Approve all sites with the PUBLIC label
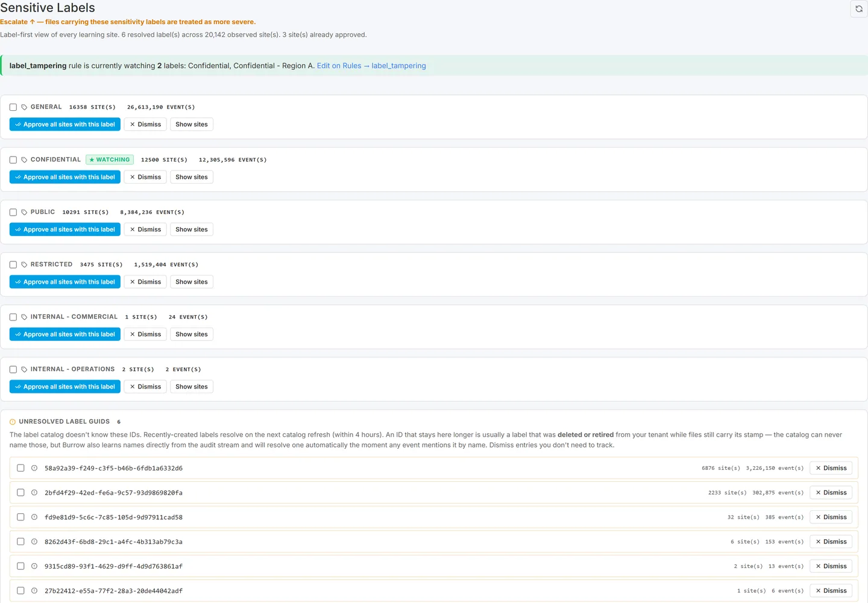Screen dimensions: 868x603 click(65, 230)
